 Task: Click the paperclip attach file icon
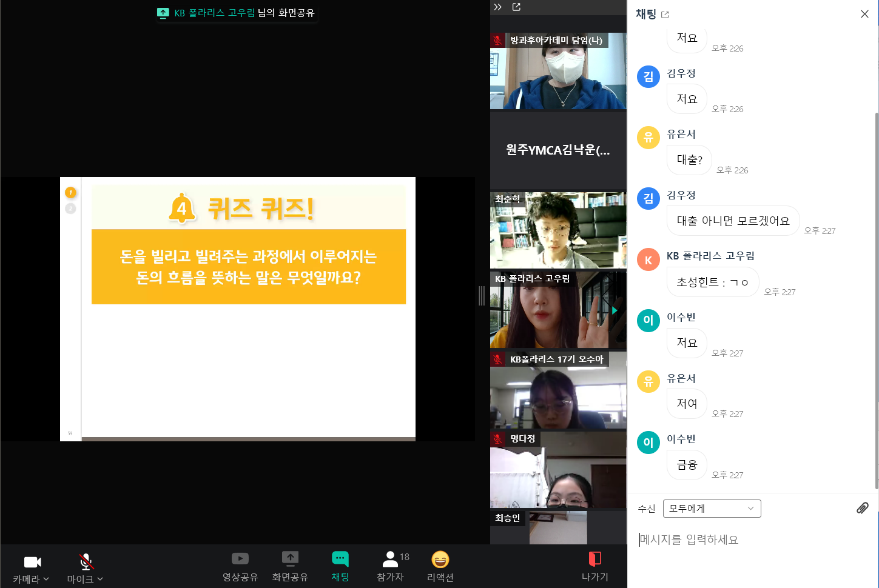[x=862, y=508]
